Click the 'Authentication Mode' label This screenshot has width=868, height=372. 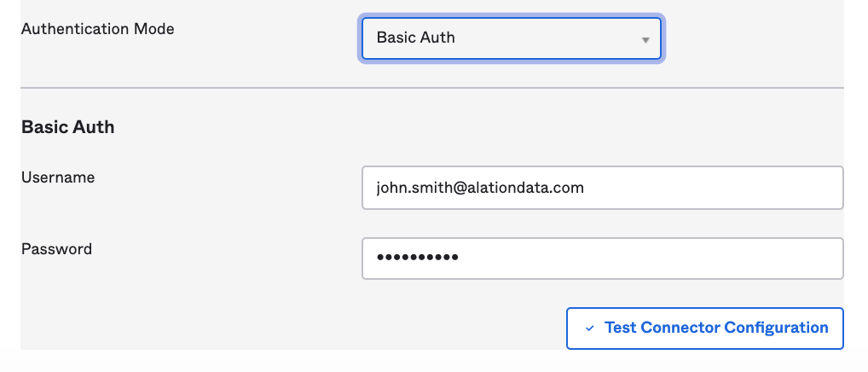[x=97, y=29]
